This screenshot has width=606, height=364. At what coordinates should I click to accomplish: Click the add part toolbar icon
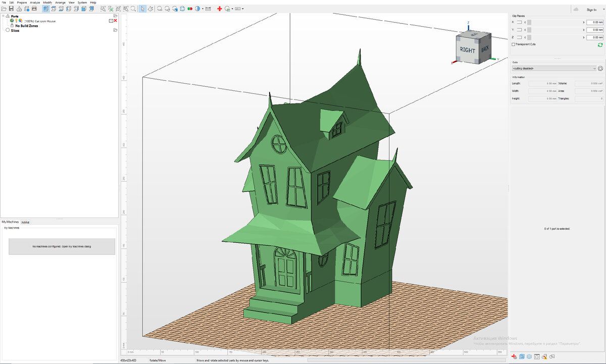tap(19, 9)
